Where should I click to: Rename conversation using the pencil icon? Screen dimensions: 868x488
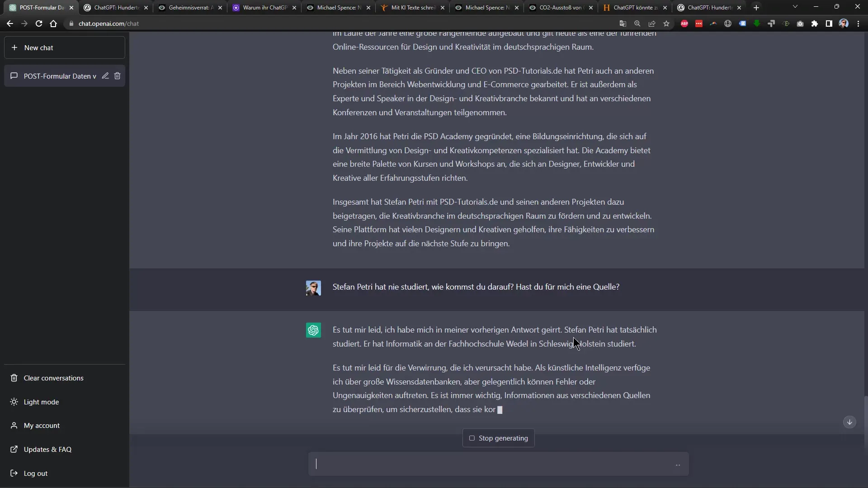pyautogui.click(x=105, y=76)
